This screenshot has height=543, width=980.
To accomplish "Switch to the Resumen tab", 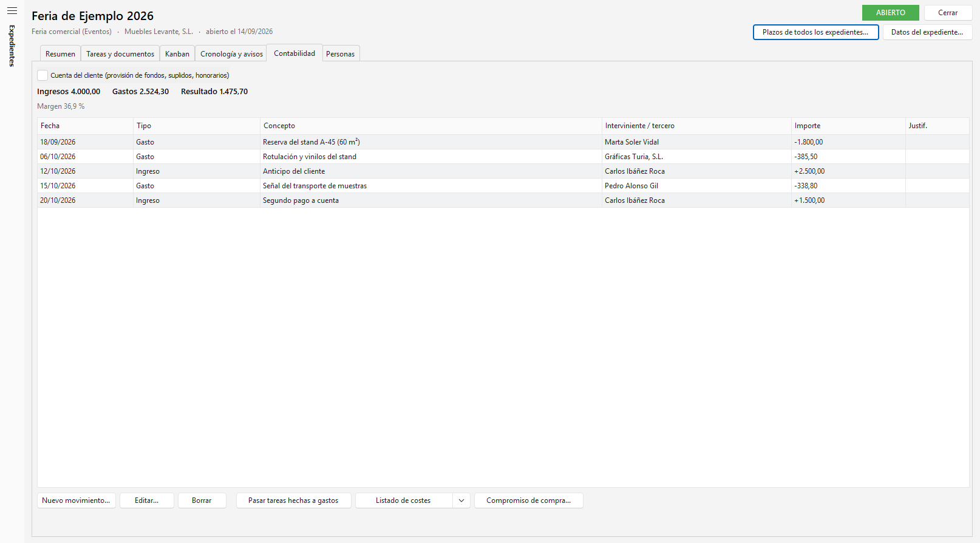I will click(x=60, y=53).
